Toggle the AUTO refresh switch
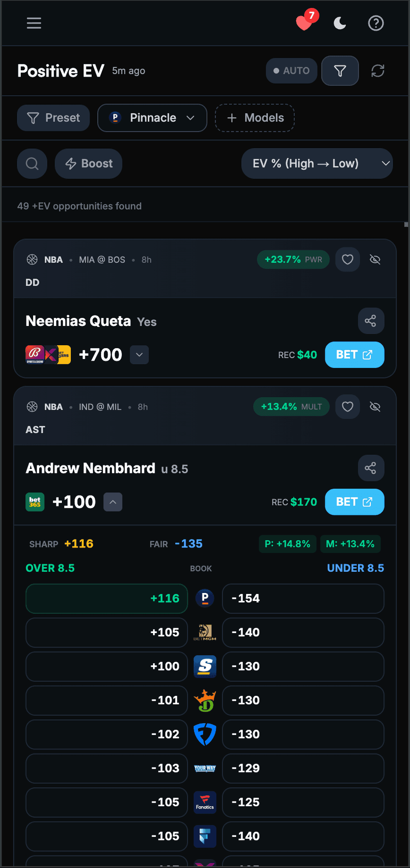The image size is (410, 868). click(x=292, y=71)
